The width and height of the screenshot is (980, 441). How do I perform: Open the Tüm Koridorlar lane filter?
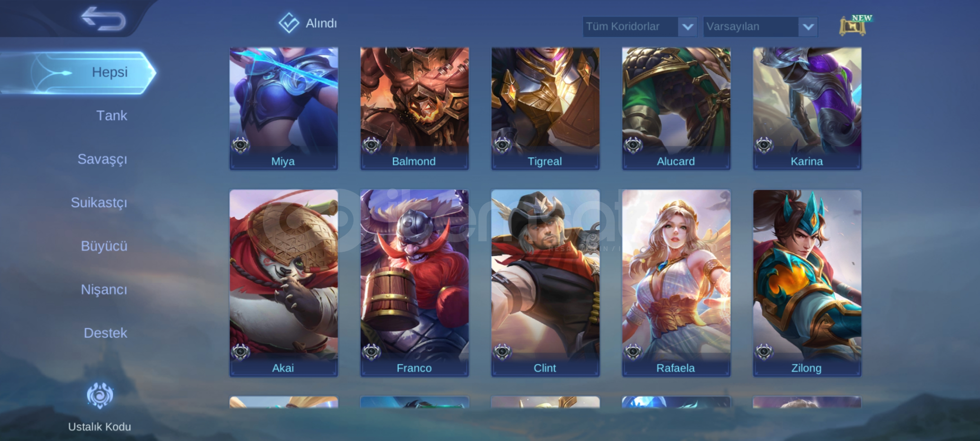click(640, 27)
